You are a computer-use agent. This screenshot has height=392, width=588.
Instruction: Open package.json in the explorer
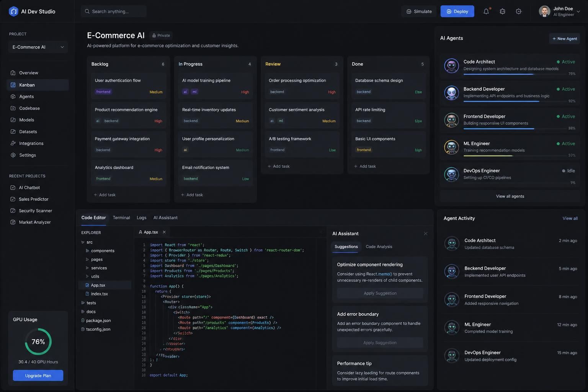pos(96,320)
